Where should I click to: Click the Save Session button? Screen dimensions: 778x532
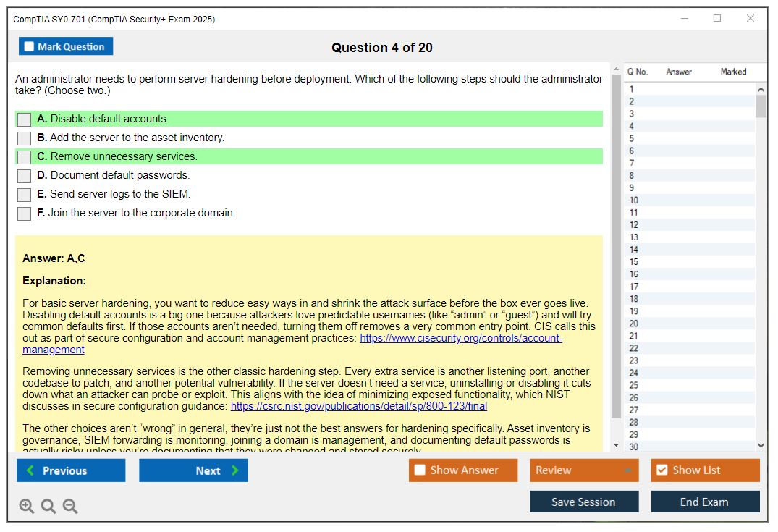coord(584,502)
